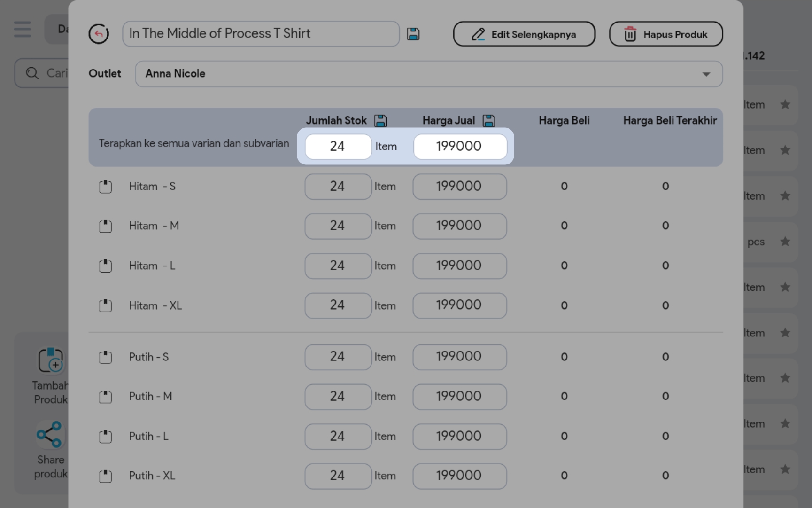Click the apply-all stock quantity field
Screen dimensions: 812x508
click(x=338, y=147)
